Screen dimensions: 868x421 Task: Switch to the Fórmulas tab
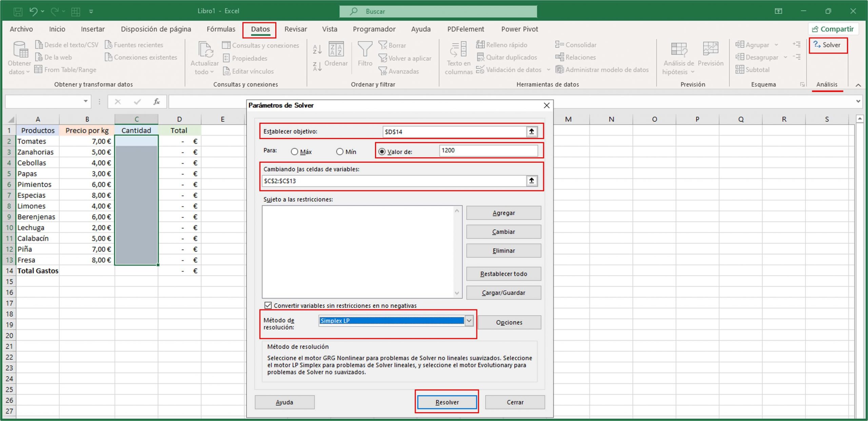click(x=221, y=29)
